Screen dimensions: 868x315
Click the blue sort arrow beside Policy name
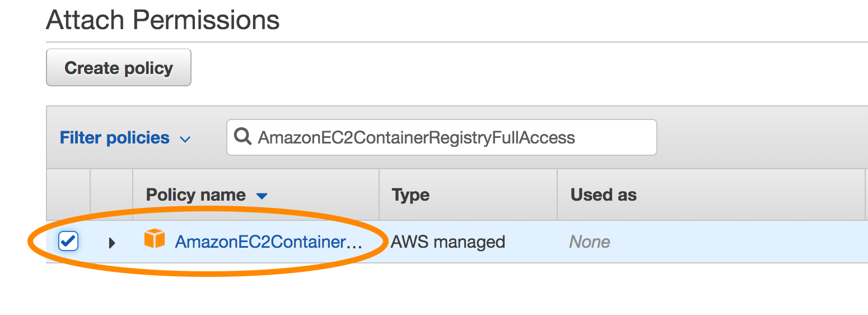(x=262, y=196)
